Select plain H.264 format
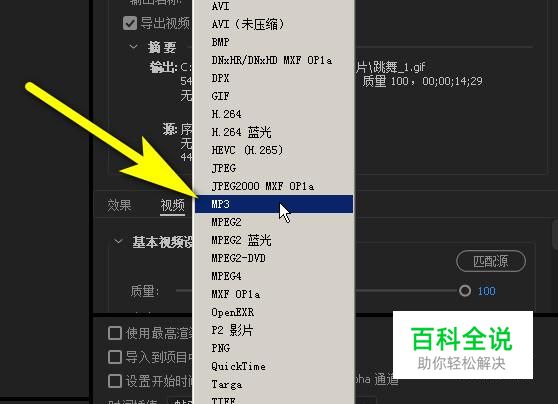 pyautogui.click(x=274, y=114)
